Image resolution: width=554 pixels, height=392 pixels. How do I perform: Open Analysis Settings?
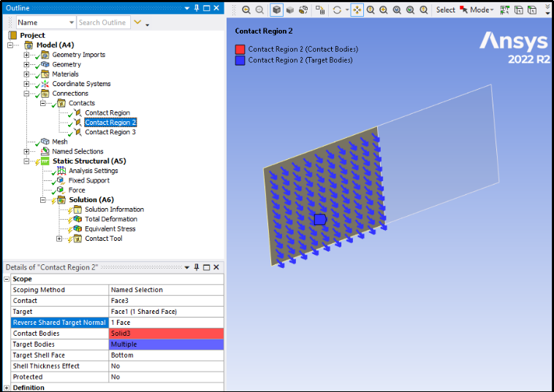click(x=94, y=171)
